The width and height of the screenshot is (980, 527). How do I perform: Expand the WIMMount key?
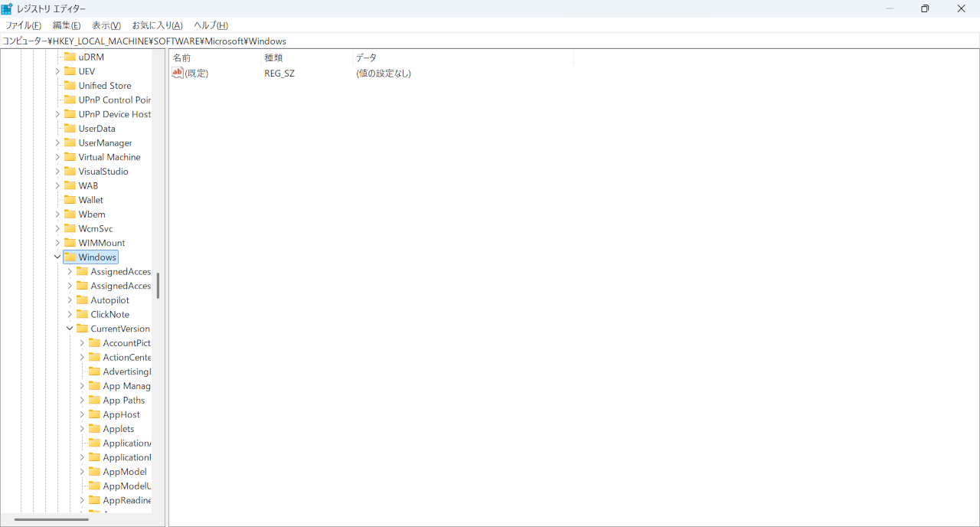57,243
